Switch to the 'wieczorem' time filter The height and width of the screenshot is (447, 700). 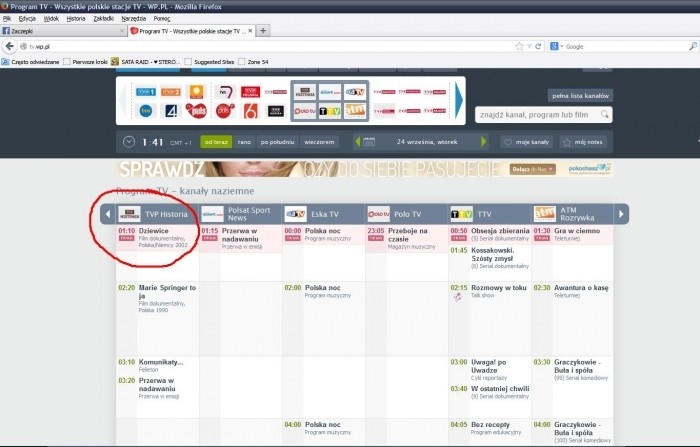319,142
